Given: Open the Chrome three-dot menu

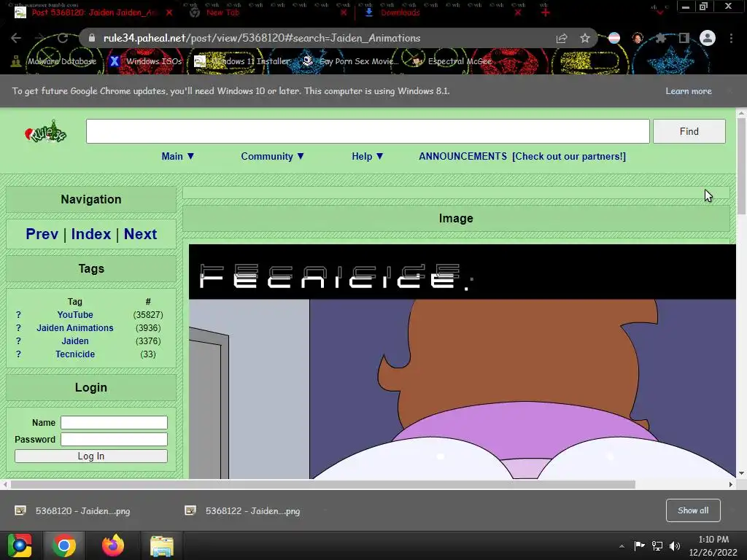Looking at the screenshot, I should (731, 38).
